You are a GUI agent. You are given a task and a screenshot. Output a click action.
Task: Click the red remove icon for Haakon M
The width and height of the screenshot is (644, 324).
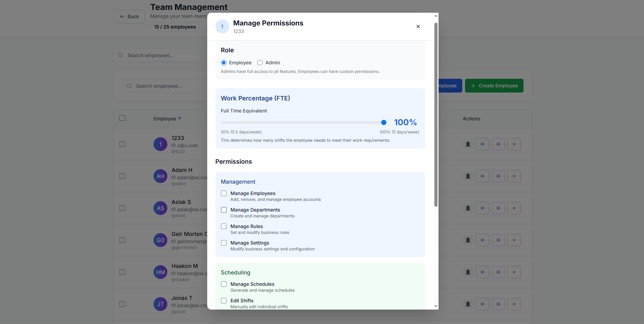[x=514, y=272]
